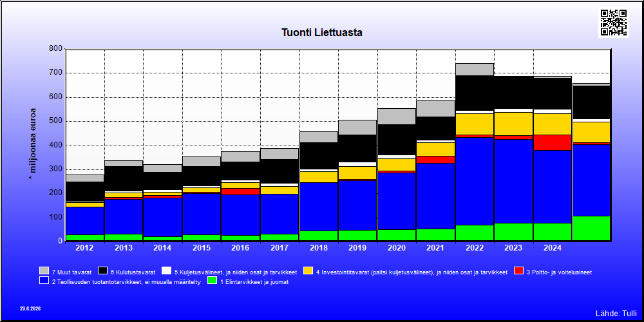The height and width of the screenshot is (322, 644).
Task: Click the yellow segment of the 2023 bar
Action: (x=513, y=124)
